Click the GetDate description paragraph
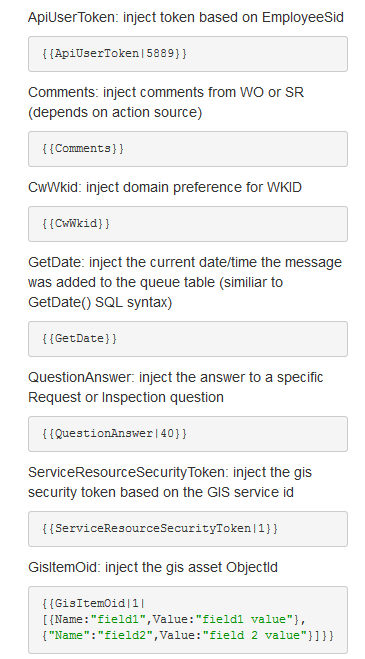Viewport: 365px width, 659px height. pyautogui.click(x=185, y=282)
